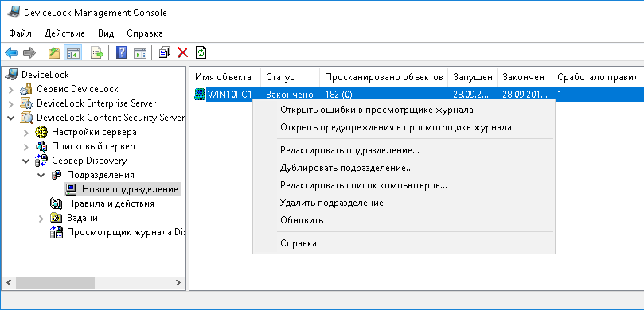Collapse the Сервер Discovery tree node
This screenshot has height=310, width=644.
[x=26, y=161]
